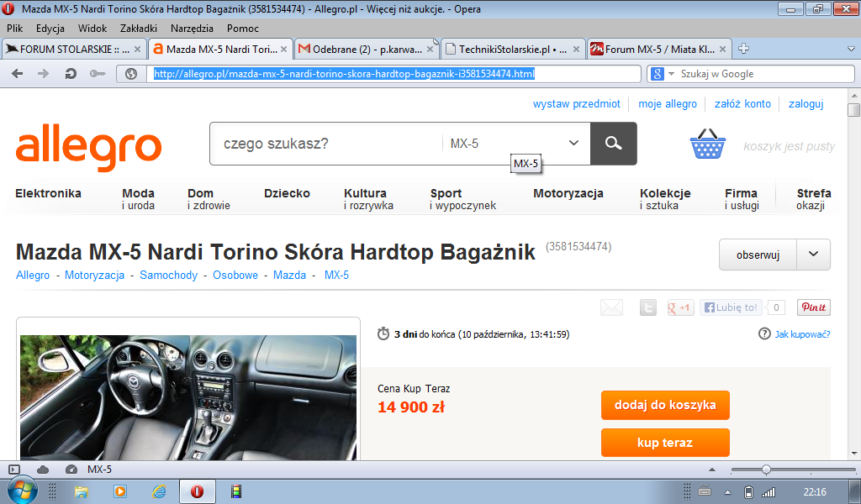Click the Szukaj w Google search field
This screenshot has width=861, height=504.
pyautogui.click(x=765, y=73)
